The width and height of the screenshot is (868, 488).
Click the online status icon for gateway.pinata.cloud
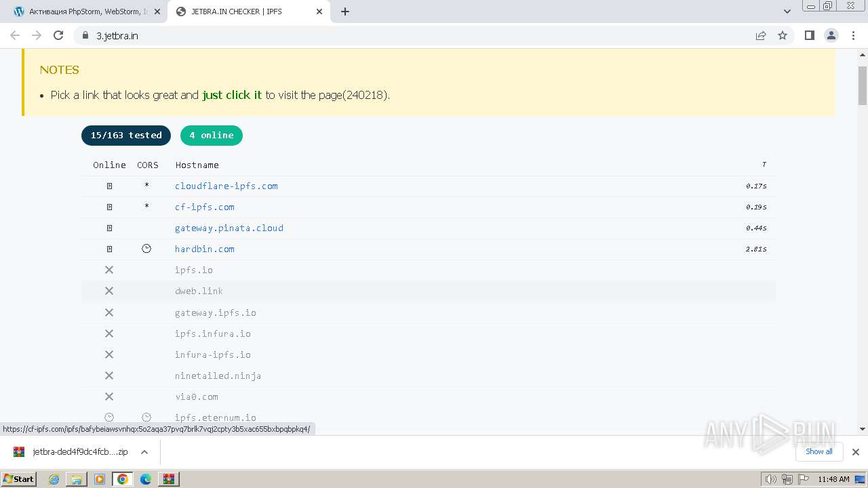click(x=109, y=228)
